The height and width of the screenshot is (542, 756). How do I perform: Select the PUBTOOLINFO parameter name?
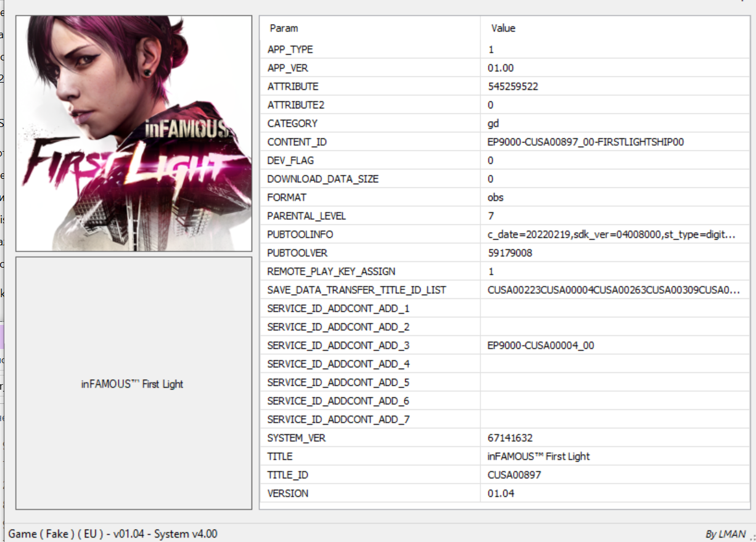tap(300, 234)
